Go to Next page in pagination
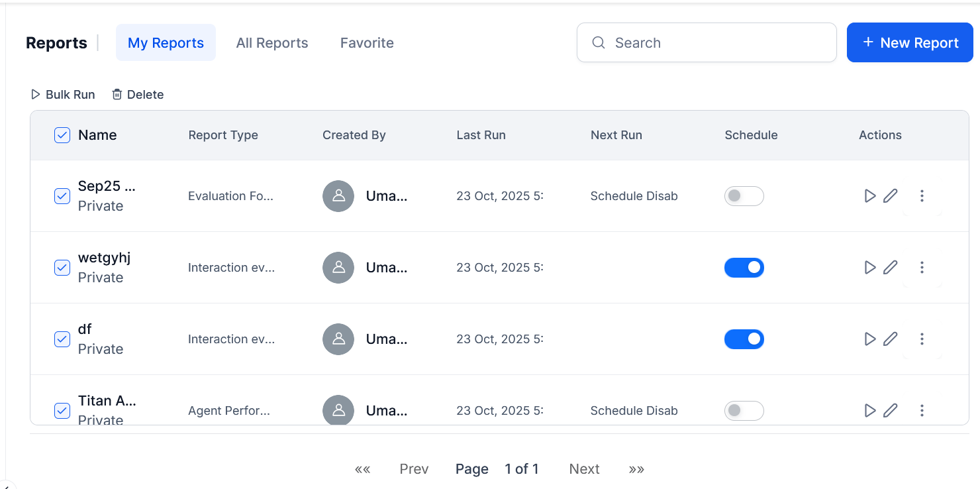980x489 pixels. tap(584, 469)
